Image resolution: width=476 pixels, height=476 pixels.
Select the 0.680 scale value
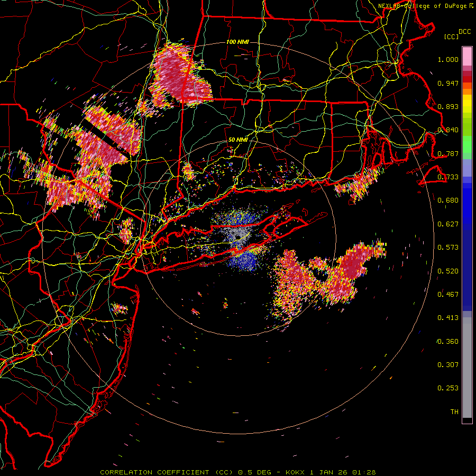click(448, 200)
